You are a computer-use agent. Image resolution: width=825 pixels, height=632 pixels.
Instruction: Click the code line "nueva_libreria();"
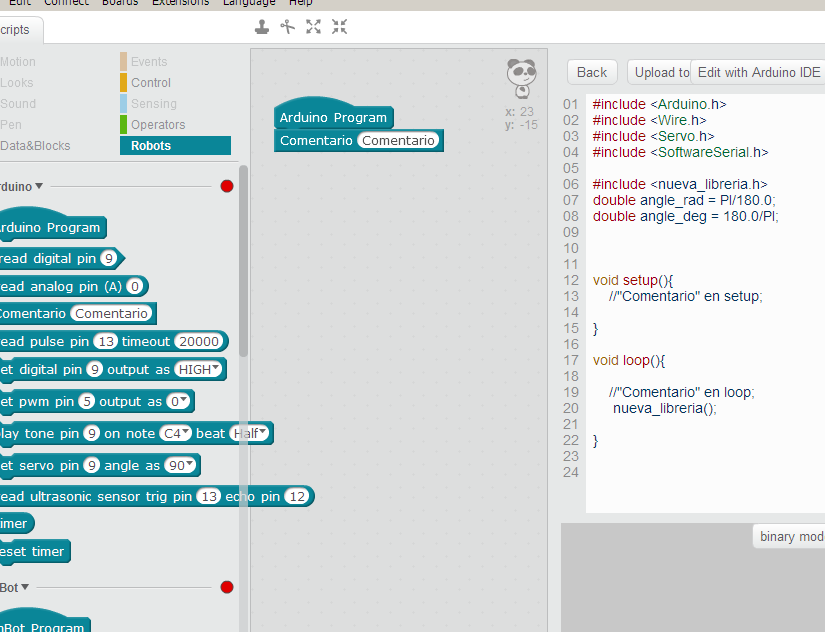coord(665,408)
